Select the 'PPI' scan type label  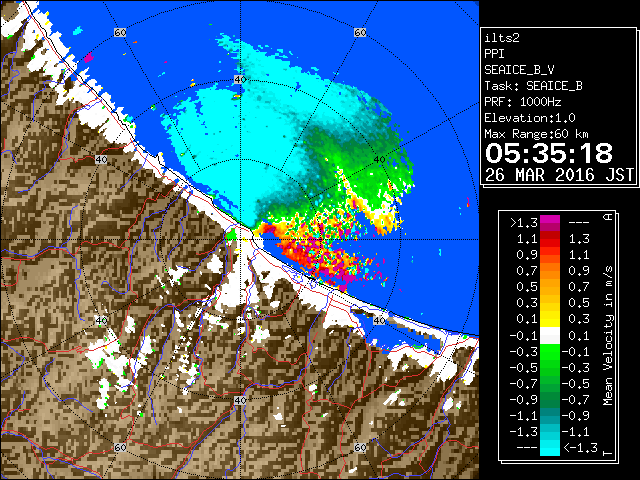(494, 54)
